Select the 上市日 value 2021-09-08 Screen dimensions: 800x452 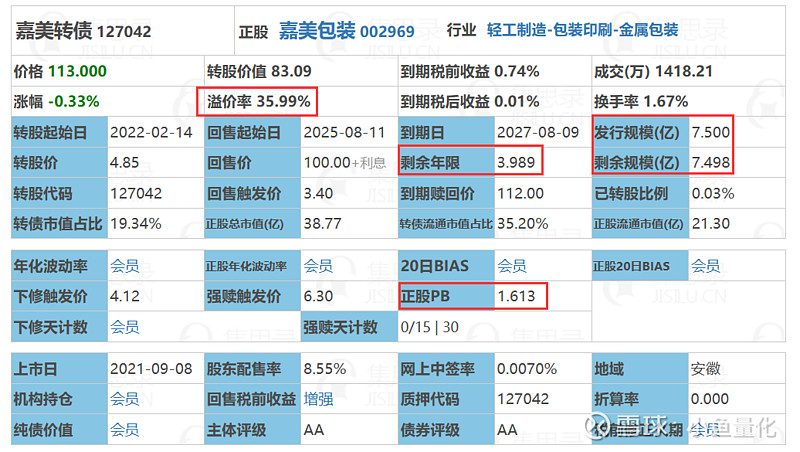click(x=151, y=369)
